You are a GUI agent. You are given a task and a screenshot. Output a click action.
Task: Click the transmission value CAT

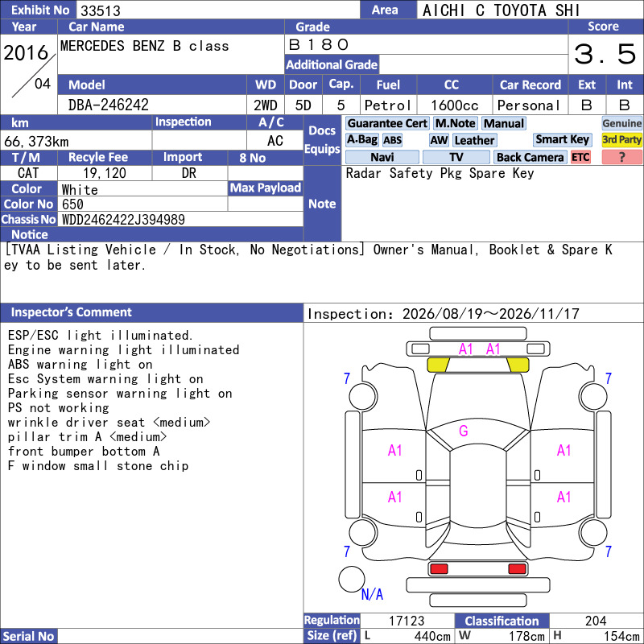[28, 173]
